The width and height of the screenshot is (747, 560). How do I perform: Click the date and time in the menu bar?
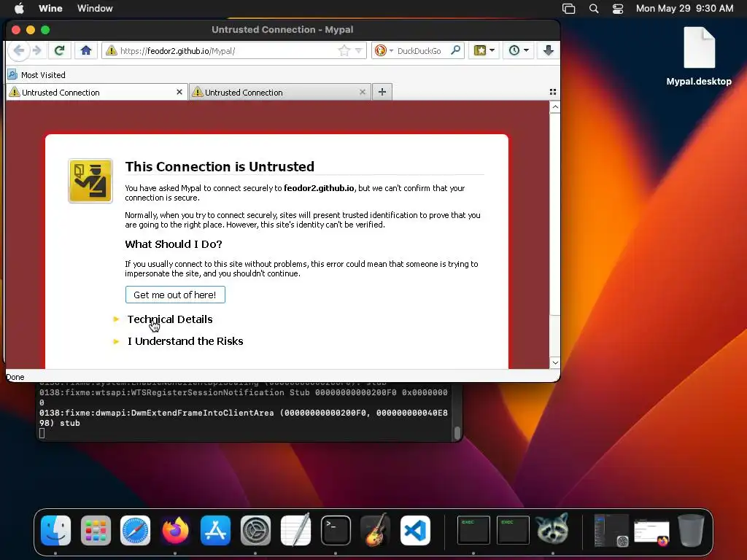[684, 8]
